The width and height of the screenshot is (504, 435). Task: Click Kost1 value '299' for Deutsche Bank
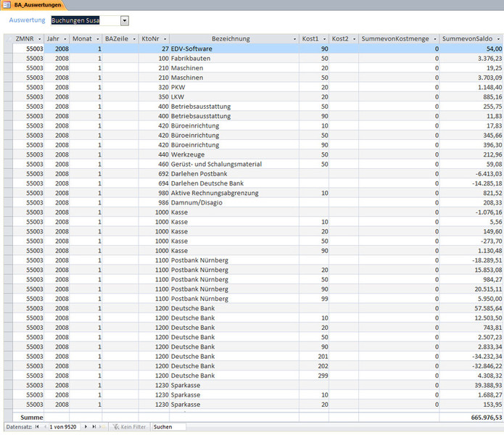click(314, 376)
